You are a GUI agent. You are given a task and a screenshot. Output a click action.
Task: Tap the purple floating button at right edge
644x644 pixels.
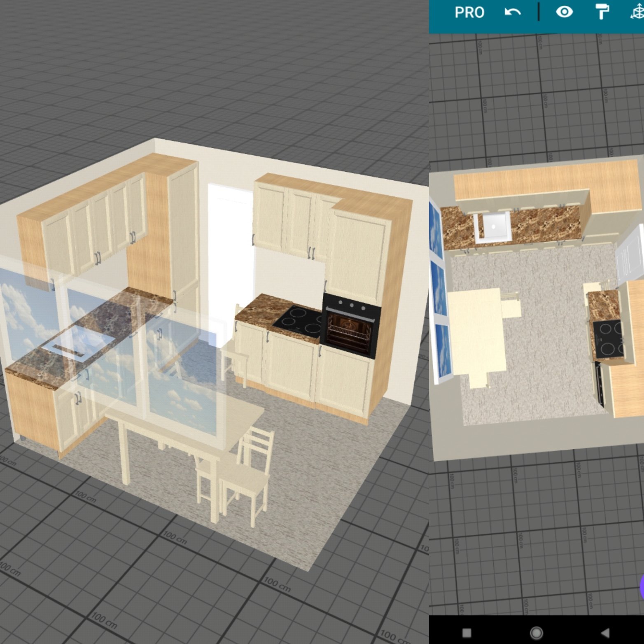pyautogui.click(x=641, y=586)
